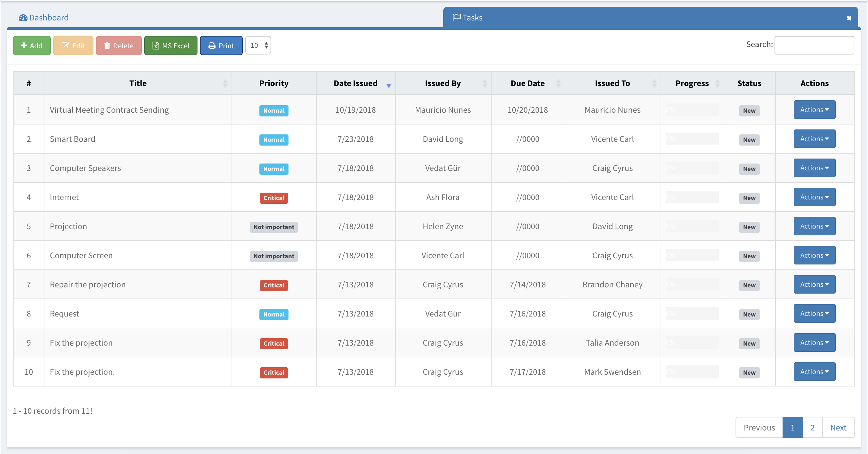Expand Actions dropdown for Internet row
The image size is (868, 454).
(x=814, y=197)
